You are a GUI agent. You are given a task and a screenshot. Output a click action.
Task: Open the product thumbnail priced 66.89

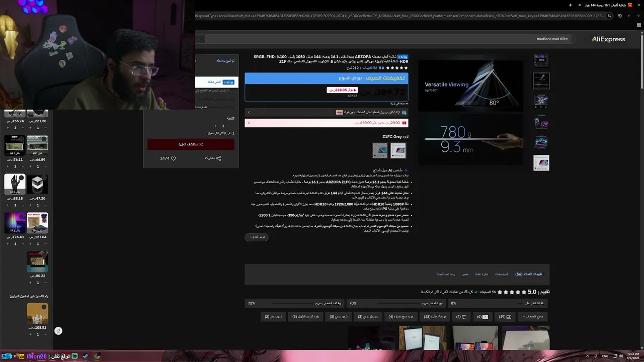tap(37, 145)
